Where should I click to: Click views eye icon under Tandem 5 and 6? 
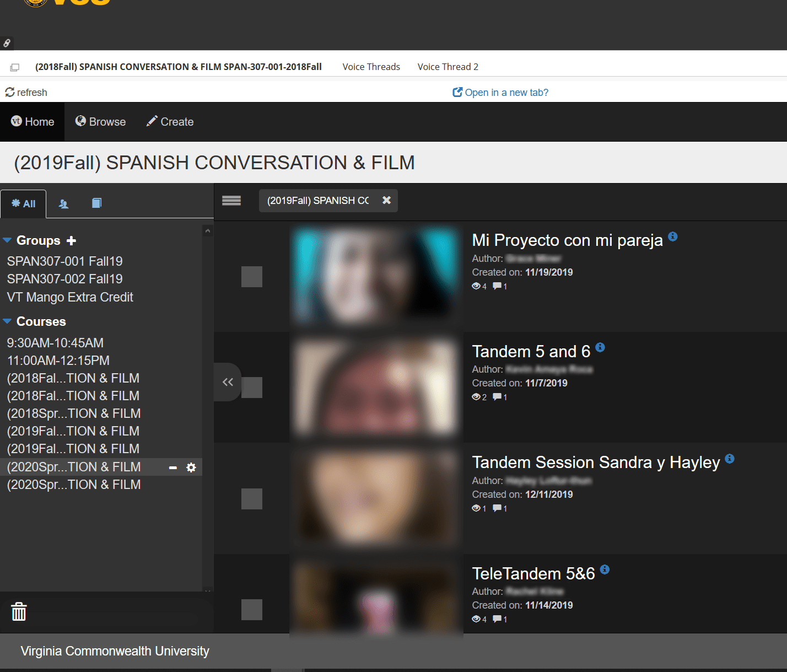476,397
